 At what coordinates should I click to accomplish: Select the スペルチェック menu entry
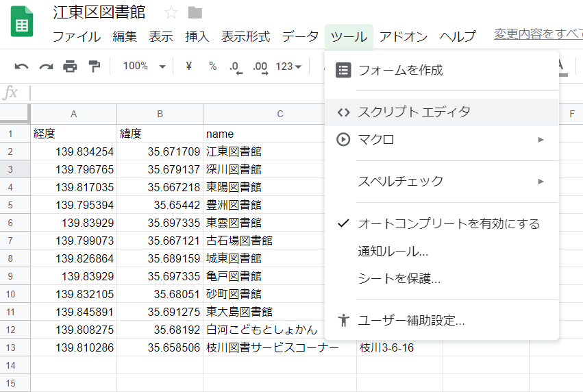tap(442, 181)
